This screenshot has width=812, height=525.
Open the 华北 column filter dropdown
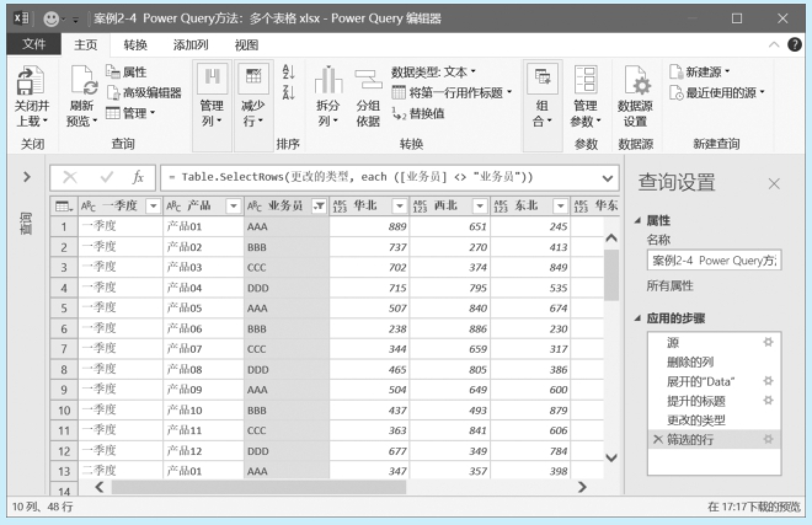tap(400, 207)
